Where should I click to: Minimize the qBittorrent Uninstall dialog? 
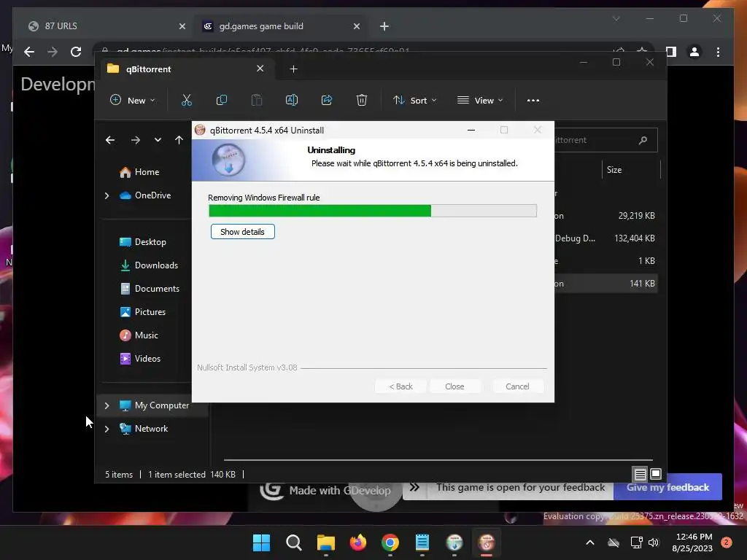click(x=471, y=130)
